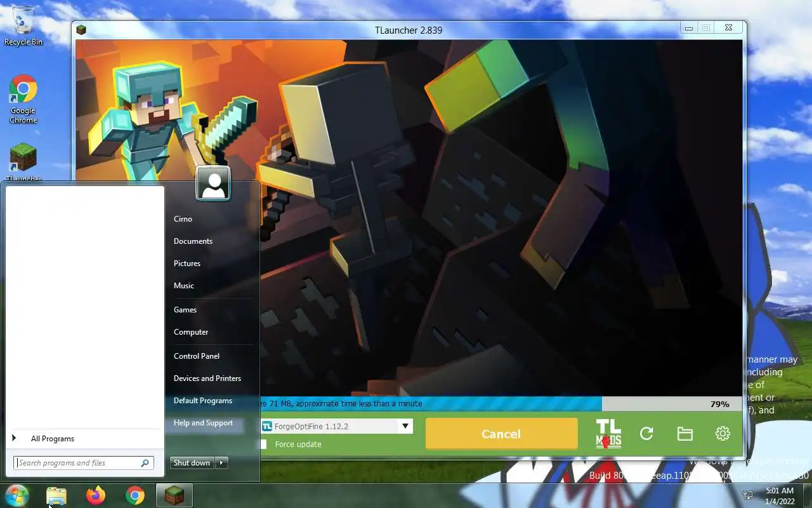812x508 pixels.
Task: Close the TLauncher window
Action: [728, 28]
